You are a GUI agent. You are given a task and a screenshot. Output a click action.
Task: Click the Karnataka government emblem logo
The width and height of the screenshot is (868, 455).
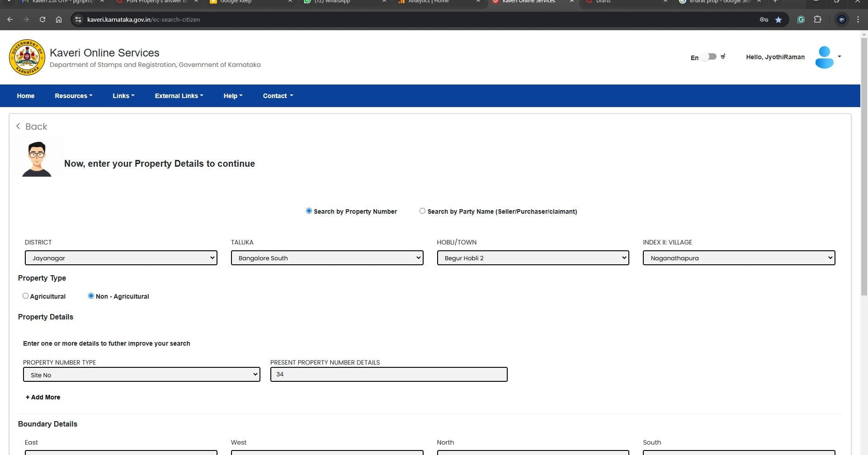(27, 57)
